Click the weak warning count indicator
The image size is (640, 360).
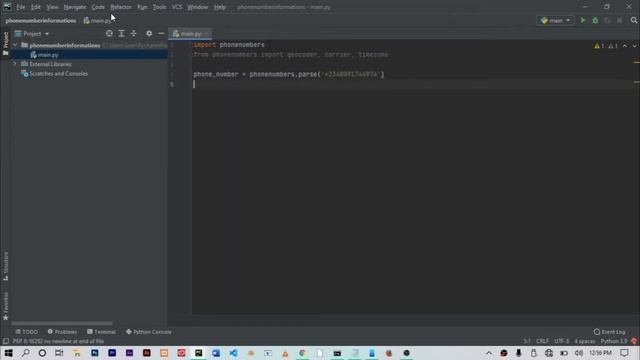point(613,46)
